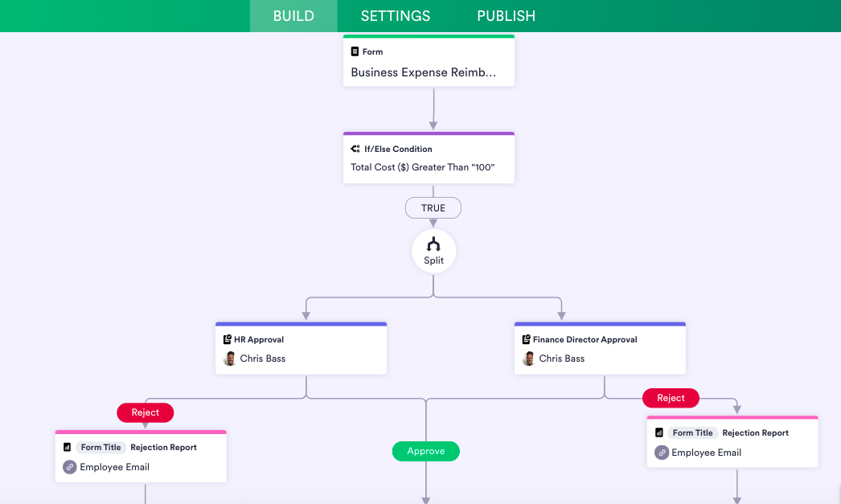Select the Business Expense Reimbursement form title

(x=424, y=72)
